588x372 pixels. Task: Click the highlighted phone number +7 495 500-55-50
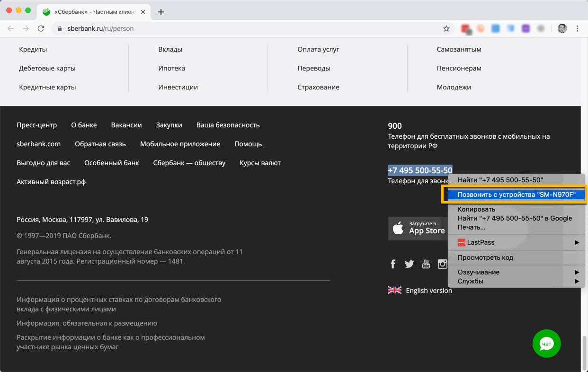[420, 170]
